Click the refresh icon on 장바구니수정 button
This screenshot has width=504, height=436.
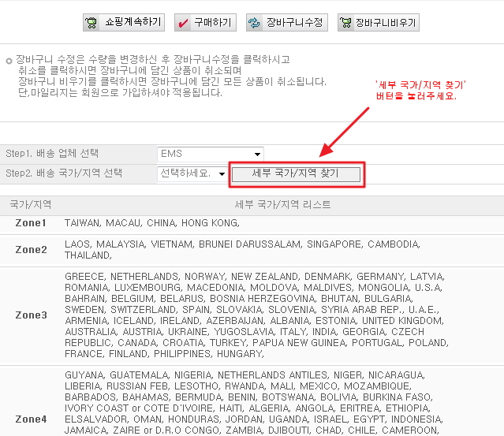click(x=256, y=23)
